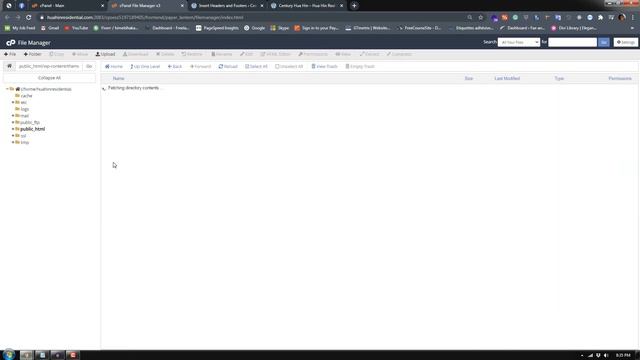Image resolution: width=640 pixels, height=360 pixels.
Task: Click the Download toolbar button
Action: (x=136, y=54)
